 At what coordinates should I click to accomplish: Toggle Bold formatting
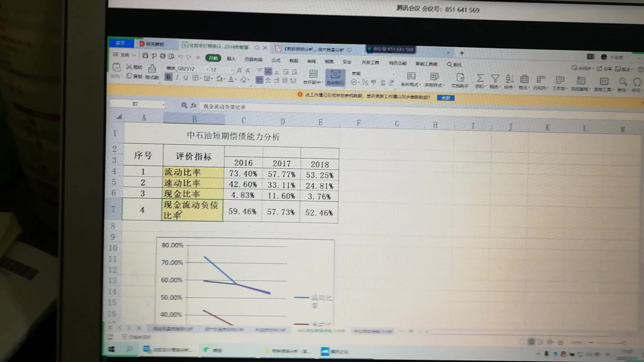(168, 77)
